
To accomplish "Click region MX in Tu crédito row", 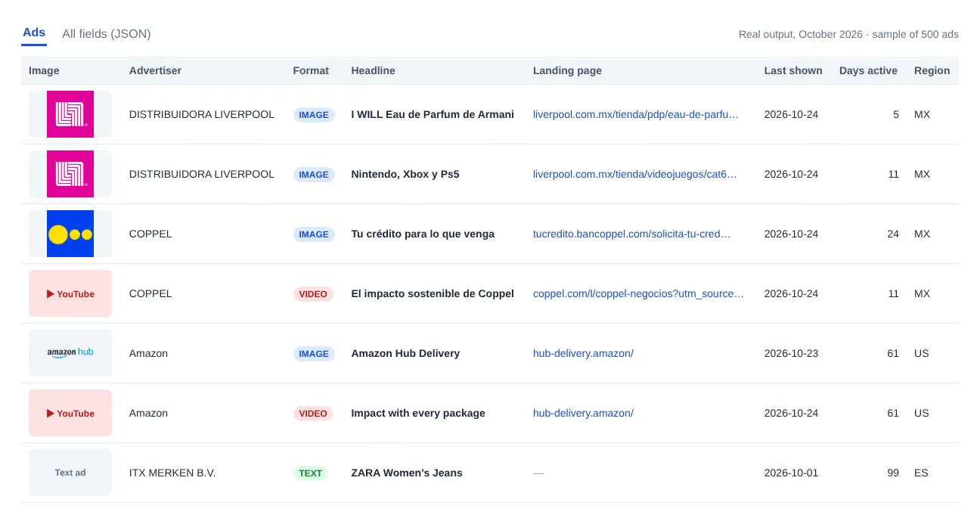I will pos(922,234).
